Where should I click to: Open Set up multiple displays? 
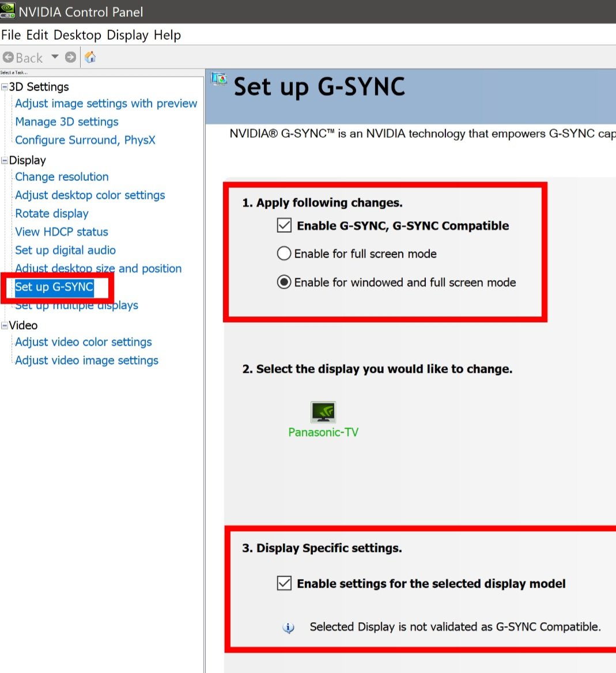(77, 305)
